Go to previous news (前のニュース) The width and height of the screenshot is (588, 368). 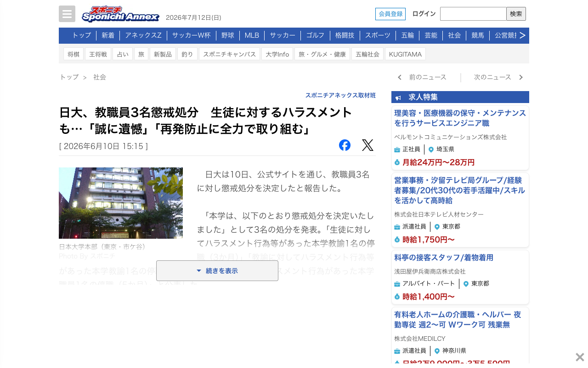click(422, 77)
